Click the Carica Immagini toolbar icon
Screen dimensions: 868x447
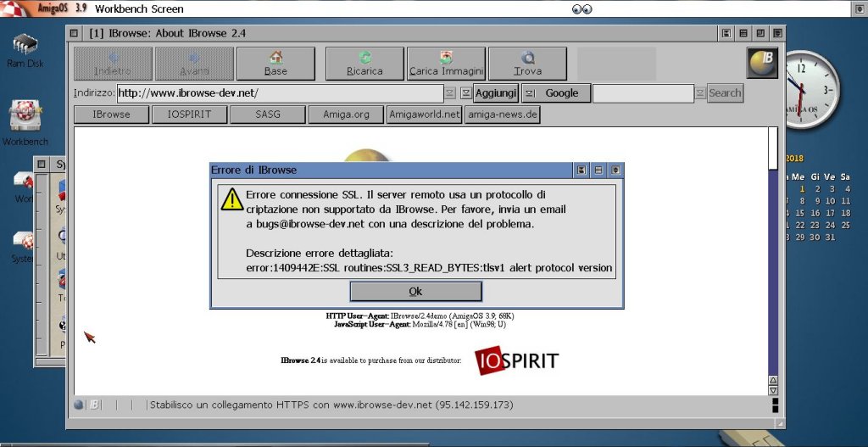click(446, 59)
